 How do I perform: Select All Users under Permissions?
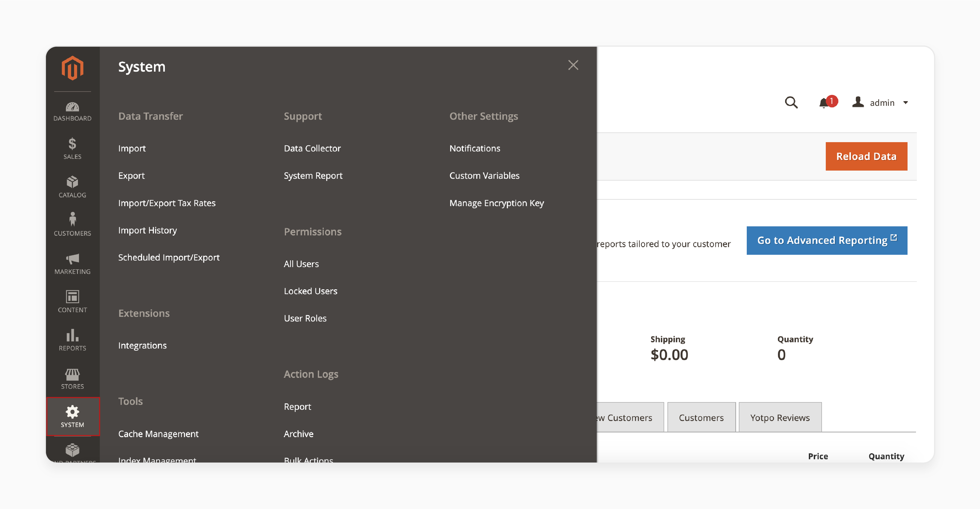point(301,264)
